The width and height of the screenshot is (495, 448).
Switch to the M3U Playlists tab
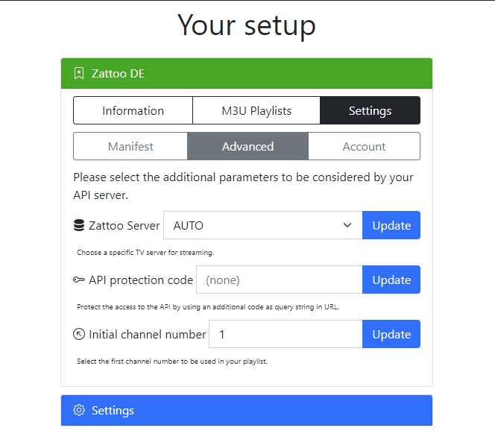coord(256,110)
